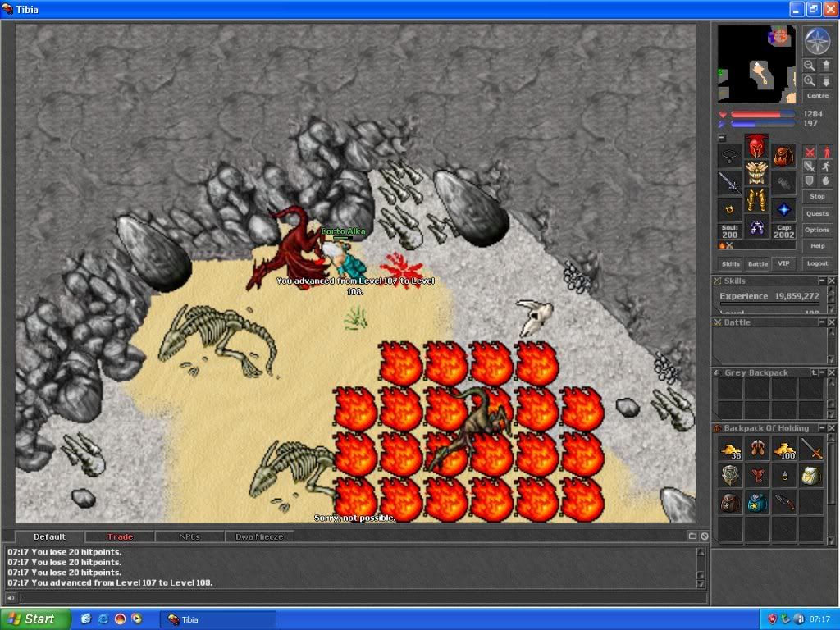The height and width of the screenshot is (630, 840).
Task: Enable defensive shield mode
Action: coord(810,181)
